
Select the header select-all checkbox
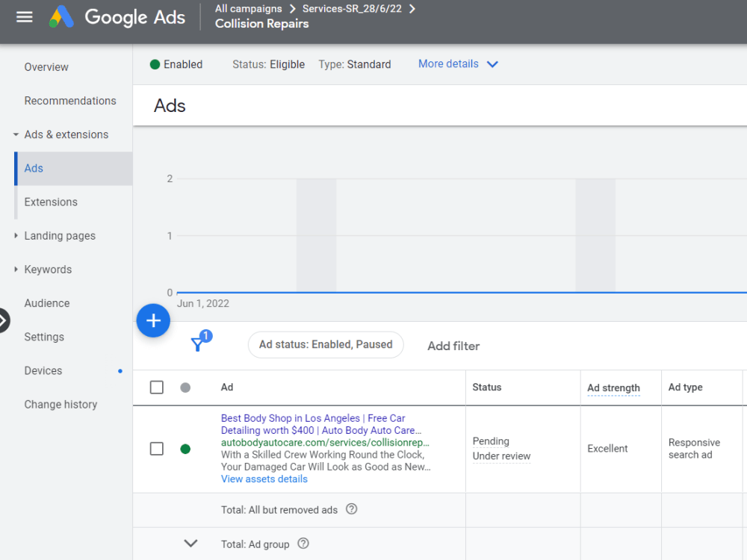click(157, 387)
